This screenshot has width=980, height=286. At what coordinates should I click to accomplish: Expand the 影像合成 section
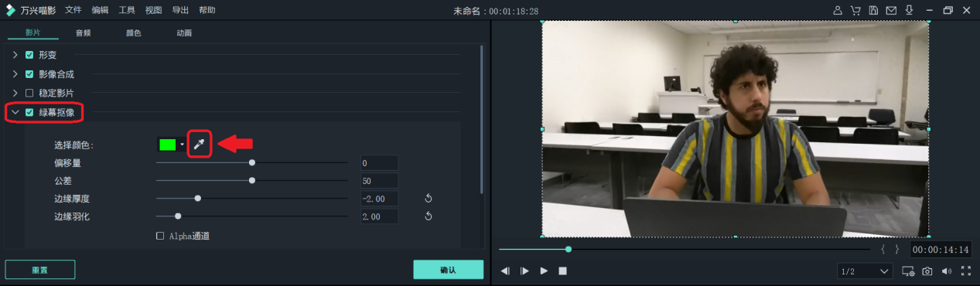tap(15, 74)
